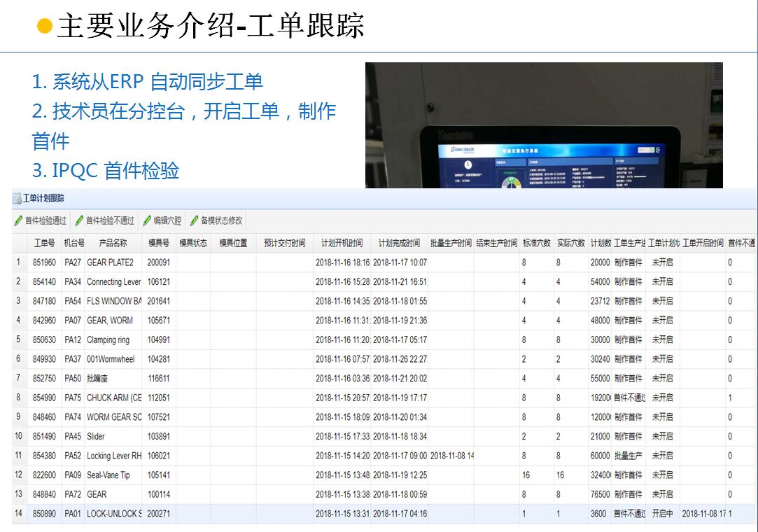Click the 编辑穴腔 pencil icon
The width and height of the screenshot is (758, 532).
tap(148, 220)
